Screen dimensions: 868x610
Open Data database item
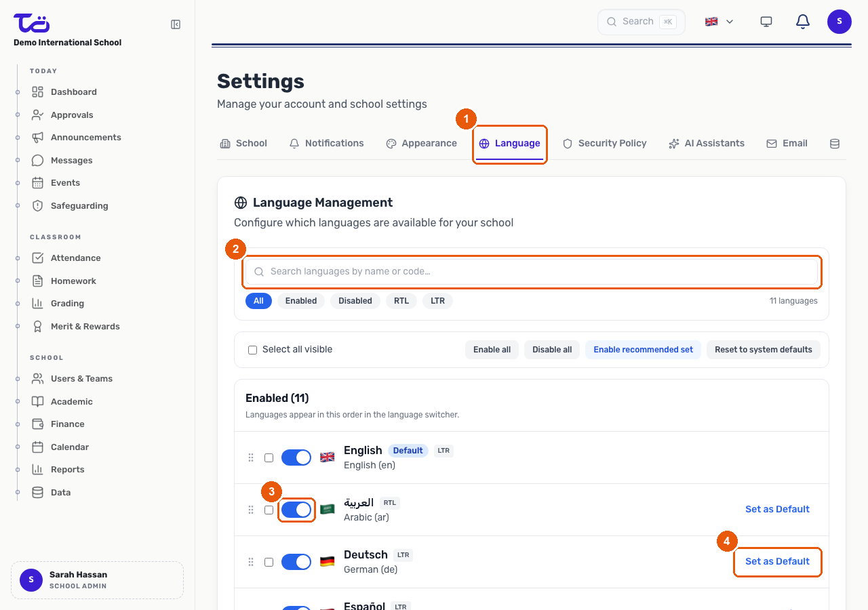[x=52, y=493]
